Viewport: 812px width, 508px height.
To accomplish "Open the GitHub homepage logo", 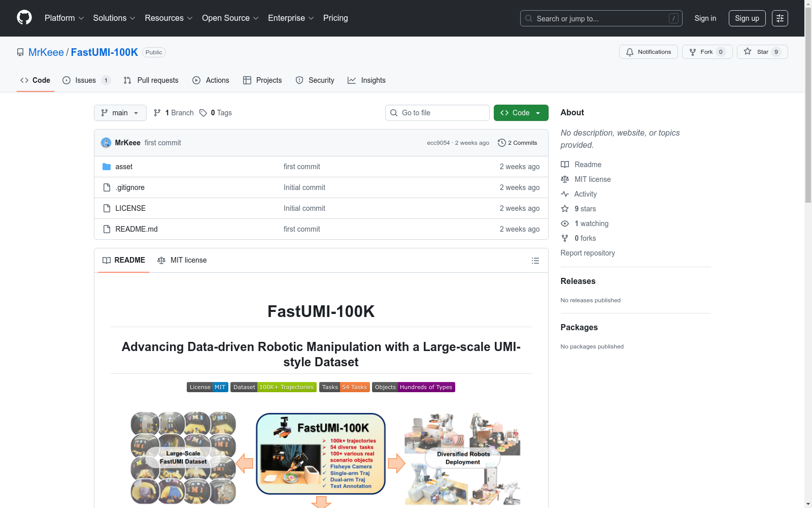I will coord(24,18).
